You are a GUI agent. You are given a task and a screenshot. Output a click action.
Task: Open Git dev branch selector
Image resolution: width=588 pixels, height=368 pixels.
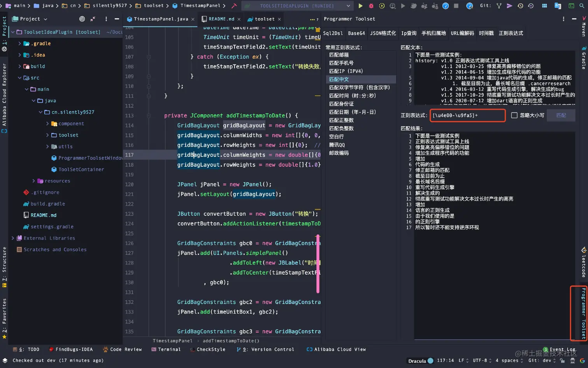[x=542, y=361]
